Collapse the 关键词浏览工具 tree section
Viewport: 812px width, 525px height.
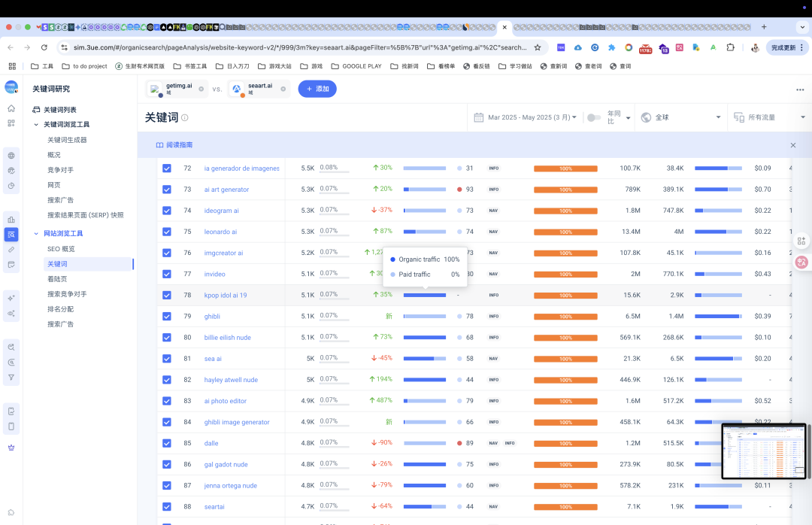36,124
